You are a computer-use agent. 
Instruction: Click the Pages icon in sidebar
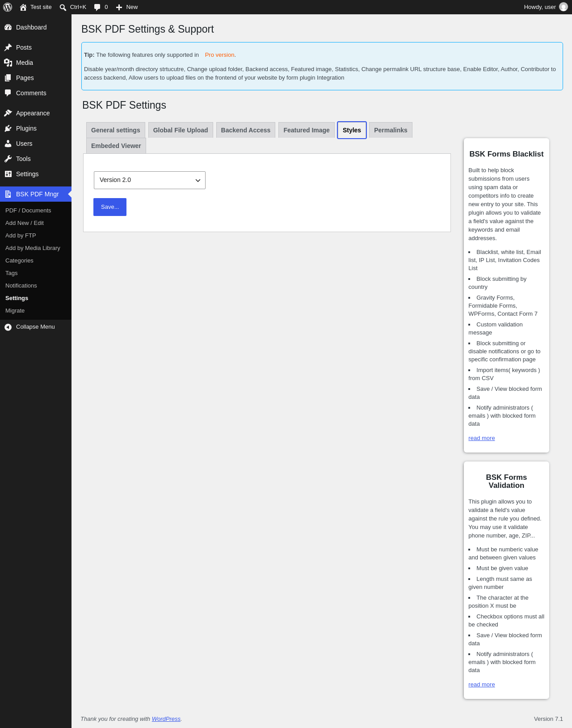coord(8,78)
